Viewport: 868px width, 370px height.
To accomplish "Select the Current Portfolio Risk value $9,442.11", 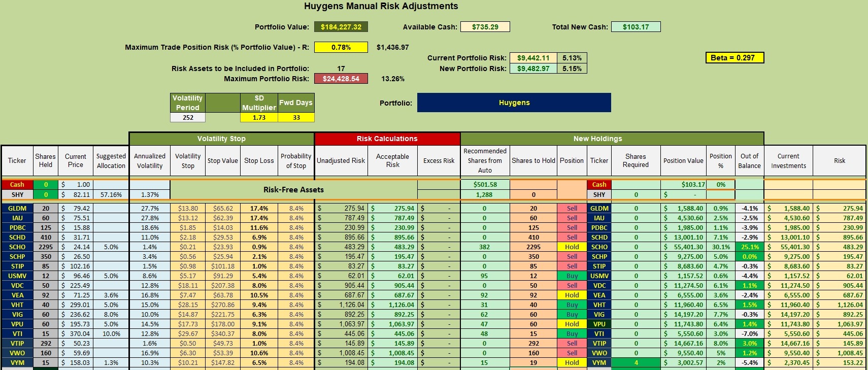I will coord(533,58).
